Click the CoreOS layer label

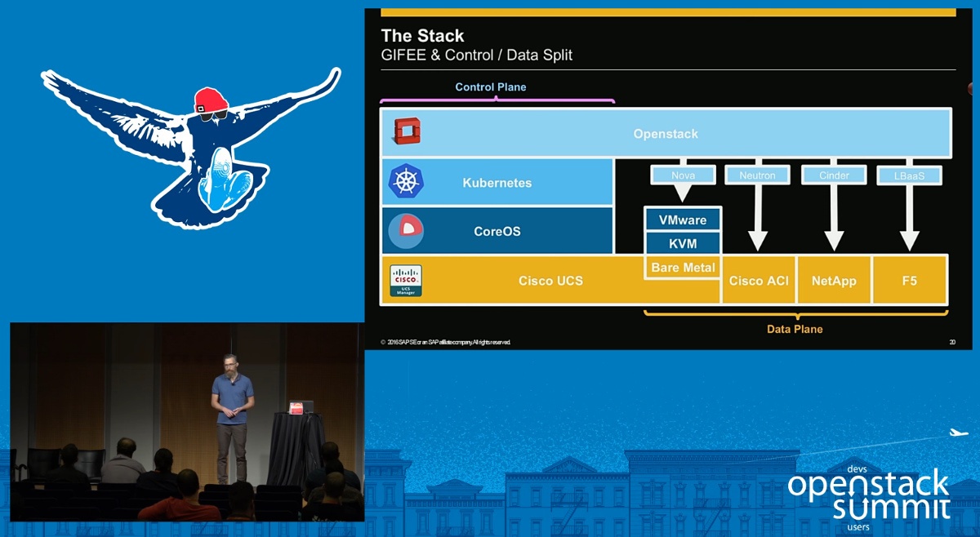click(x=497, y=232)
